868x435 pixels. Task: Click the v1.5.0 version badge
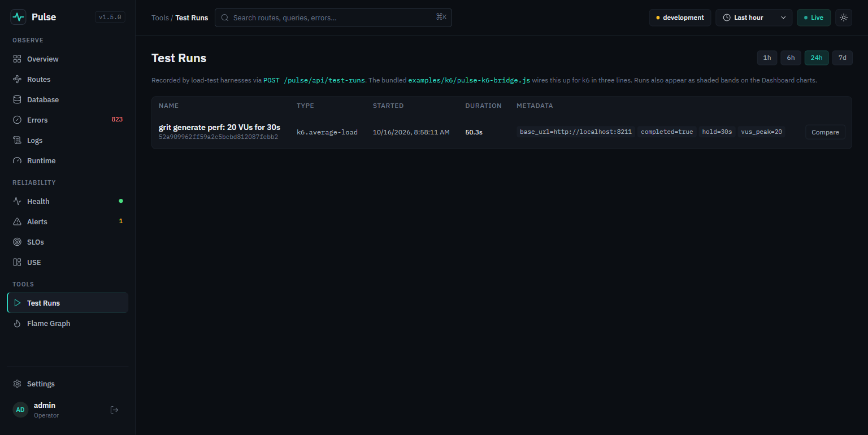click(110, 17)
